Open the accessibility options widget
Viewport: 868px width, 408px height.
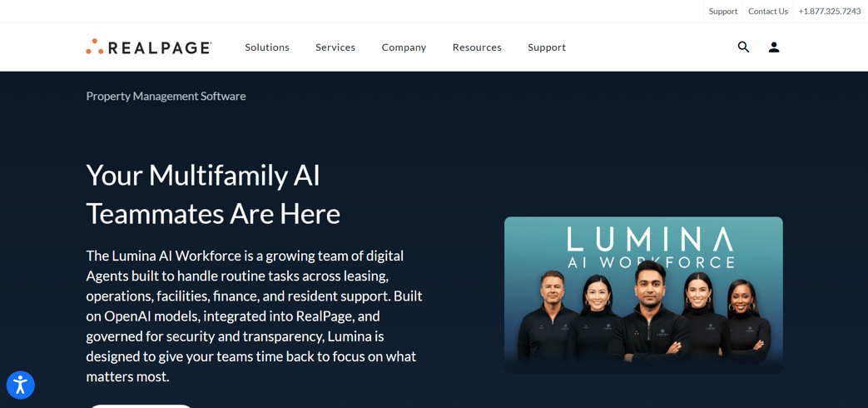click(20, 385)
